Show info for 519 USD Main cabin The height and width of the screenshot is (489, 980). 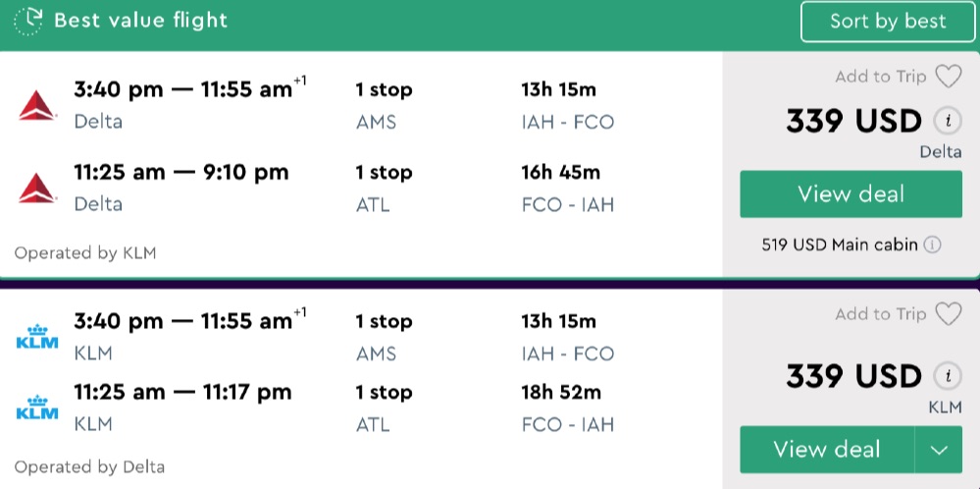tap(932, 244)
